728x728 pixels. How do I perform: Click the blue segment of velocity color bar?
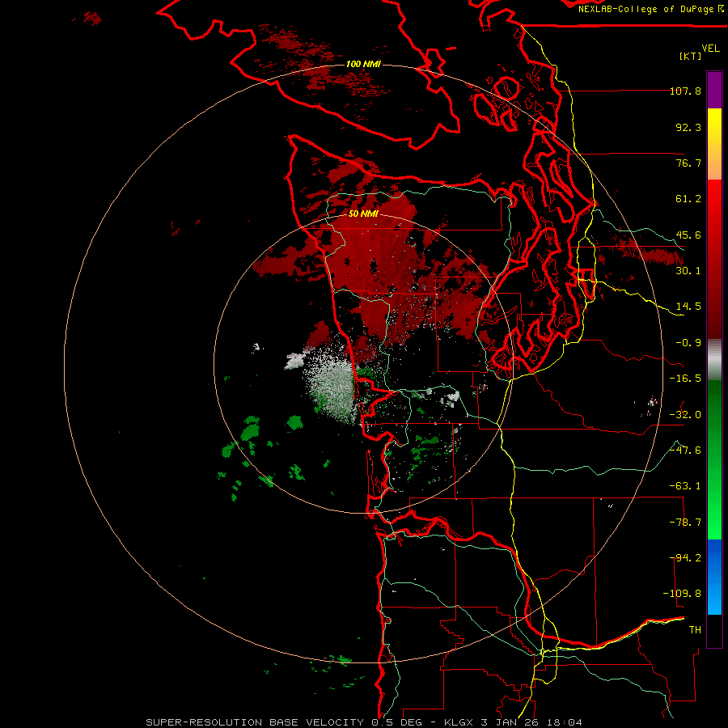point(714,577)
